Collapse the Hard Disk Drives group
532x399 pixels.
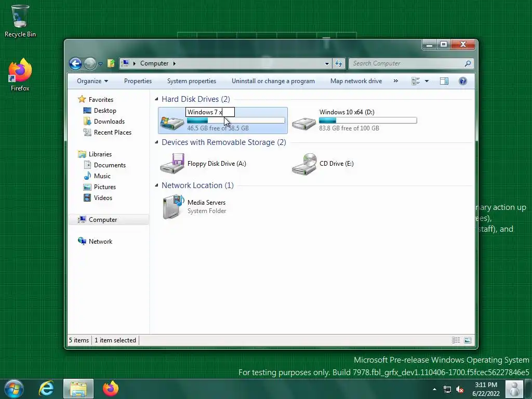156,99
